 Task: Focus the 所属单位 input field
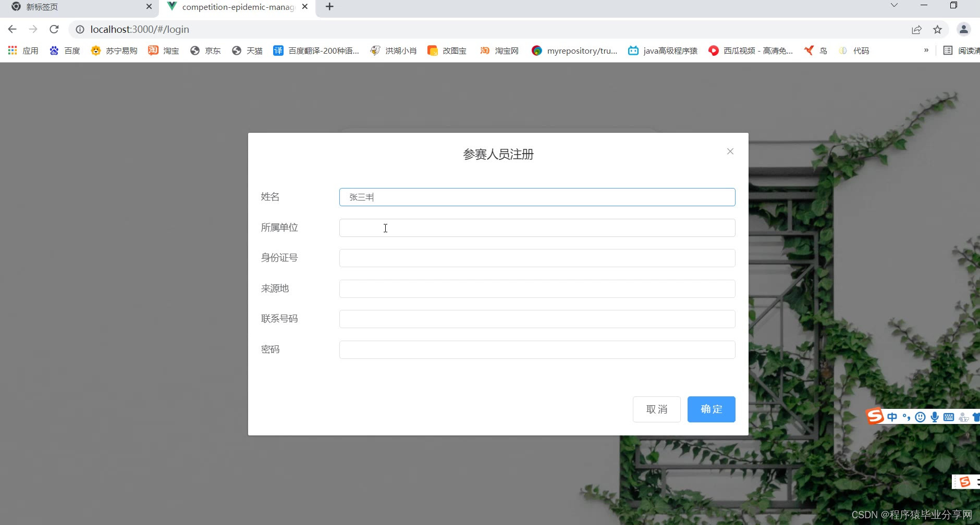537,228
